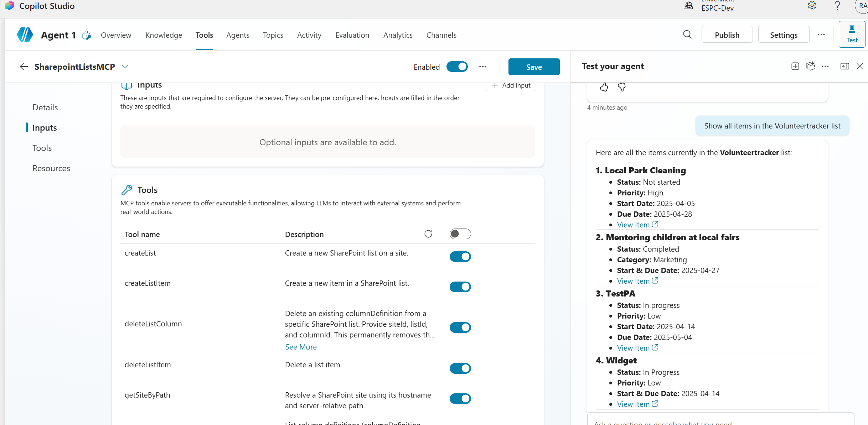Image resolution: width=868 pixels, height=425 pixels.
Task: Give thumbs up feedback on the agent response
Action: coord(604,87)
